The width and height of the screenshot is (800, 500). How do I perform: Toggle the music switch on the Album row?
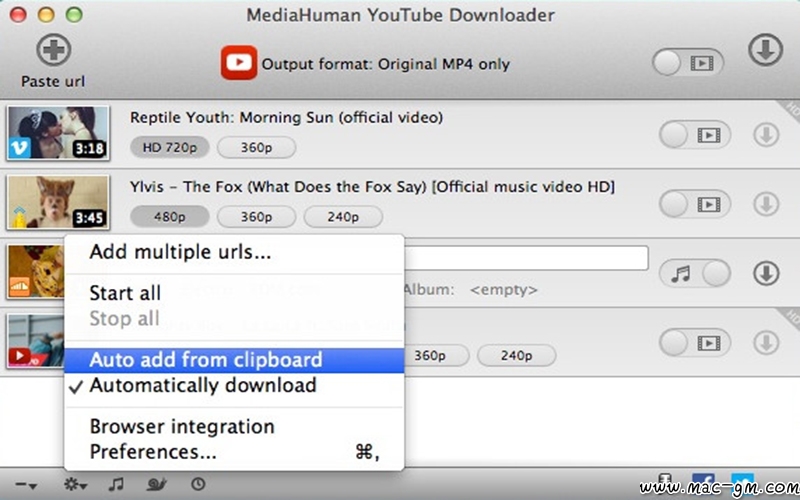coord(695,273)
